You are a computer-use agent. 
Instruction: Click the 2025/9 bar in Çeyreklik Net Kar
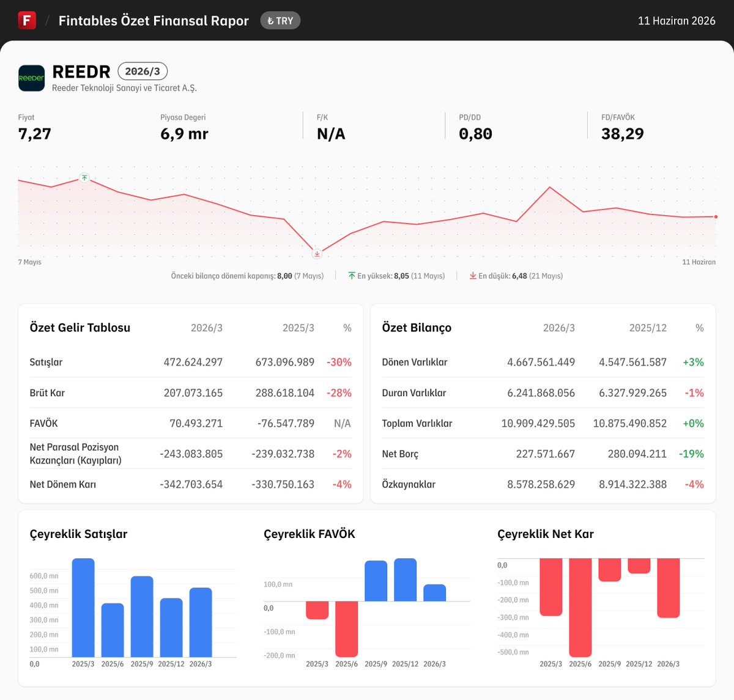coord(609,570)
